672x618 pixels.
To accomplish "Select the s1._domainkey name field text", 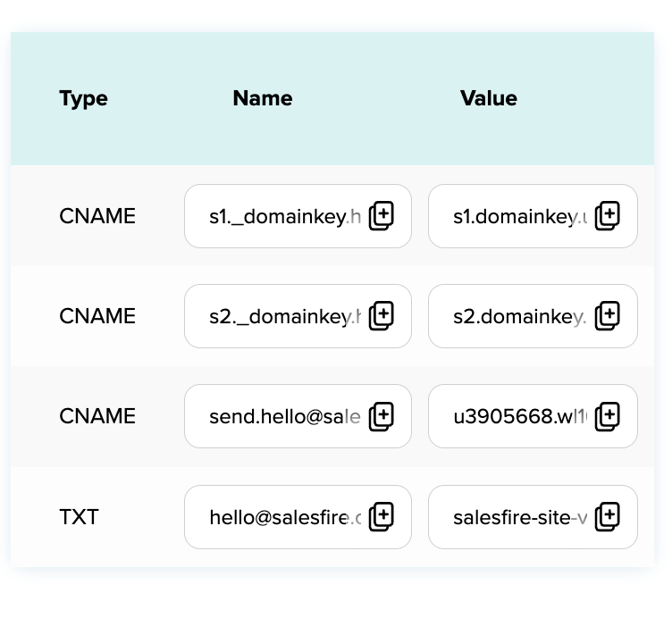I will [285, 216].
